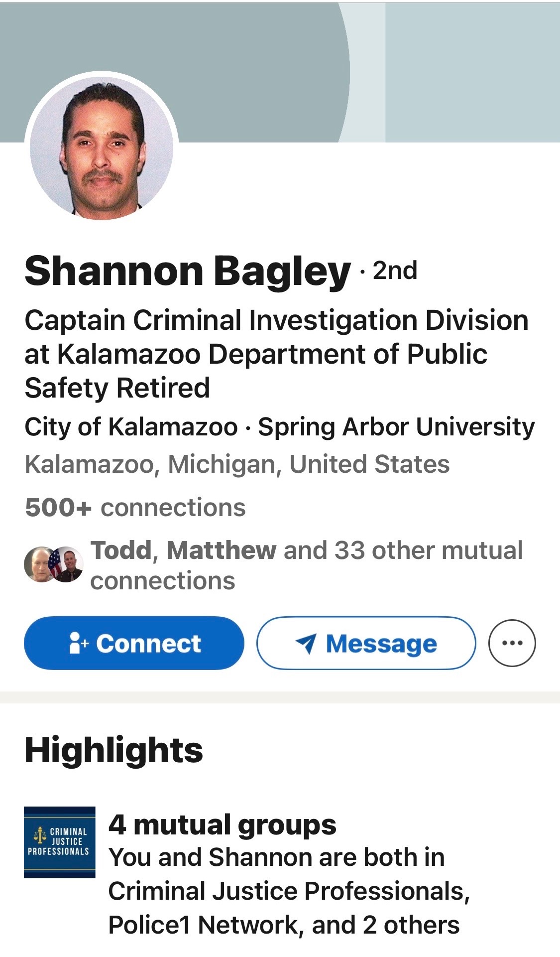Open the Spring Arbor University link

coord(396,427)
